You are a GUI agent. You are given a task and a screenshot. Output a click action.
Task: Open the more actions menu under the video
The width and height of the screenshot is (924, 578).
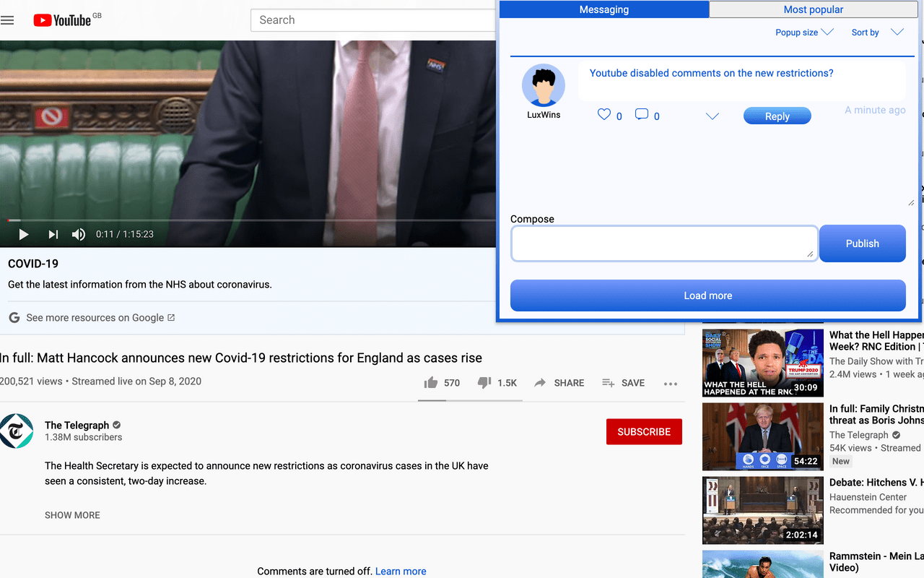[670, 384]
